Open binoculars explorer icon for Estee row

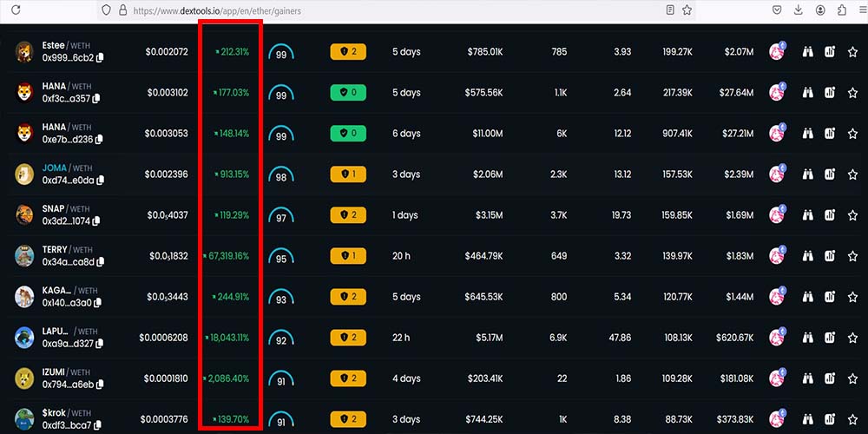807,52
